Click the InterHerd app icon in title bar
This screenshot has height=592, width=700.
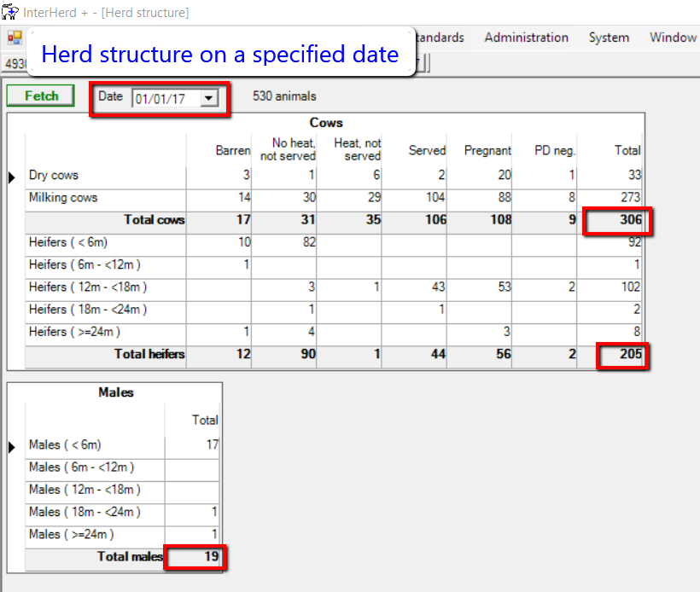(x=10, y=12)
